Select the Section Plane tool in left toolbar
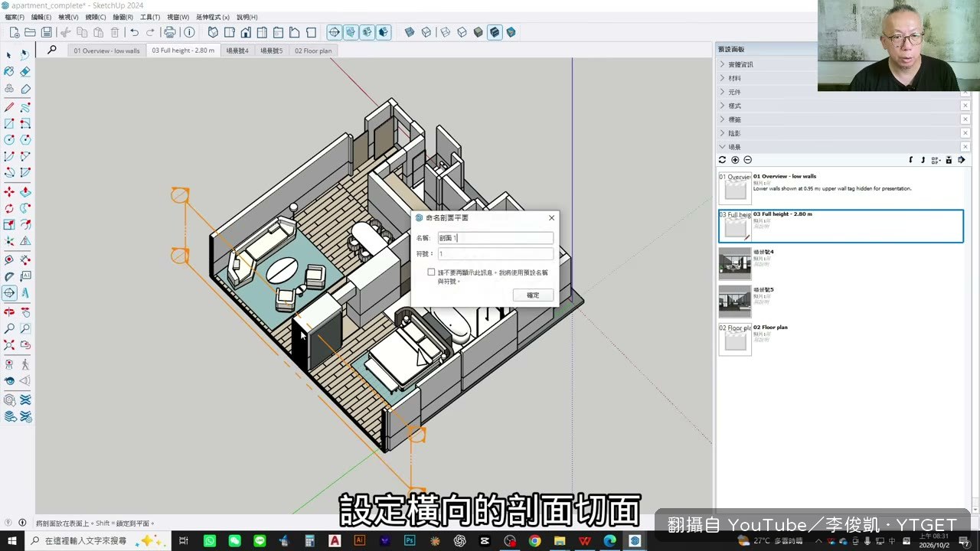980x551 pixels. coord(9,293)
